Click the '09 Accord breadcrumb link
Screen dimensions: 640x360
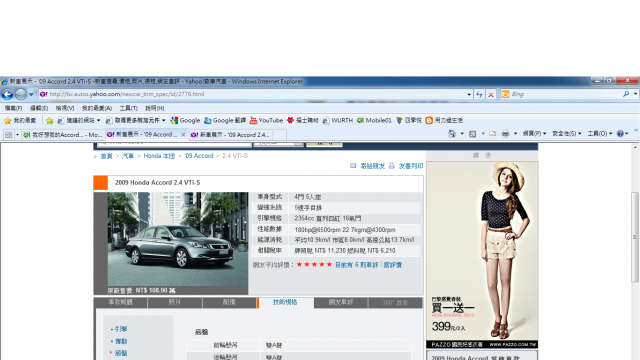[x=198, y=156]
